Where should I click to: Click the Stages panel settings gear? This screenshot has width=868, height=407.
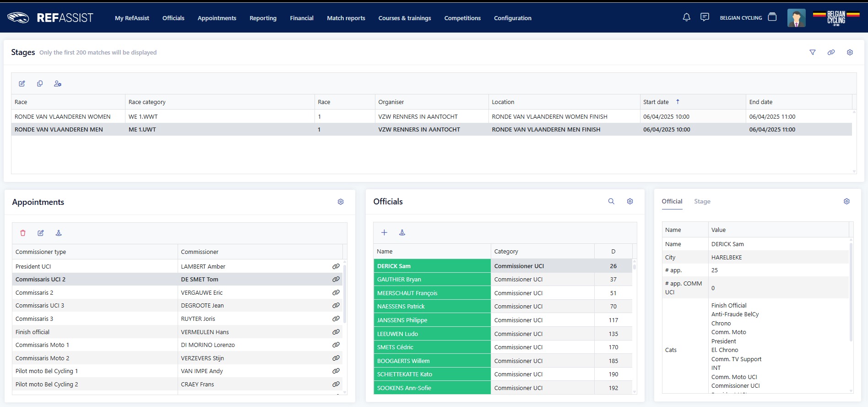[x=850, y=52]
